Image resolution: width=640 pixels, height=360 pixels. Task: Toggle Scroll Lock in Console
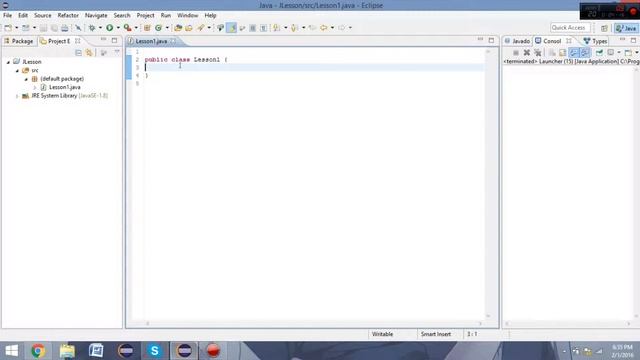click(562, 53)
